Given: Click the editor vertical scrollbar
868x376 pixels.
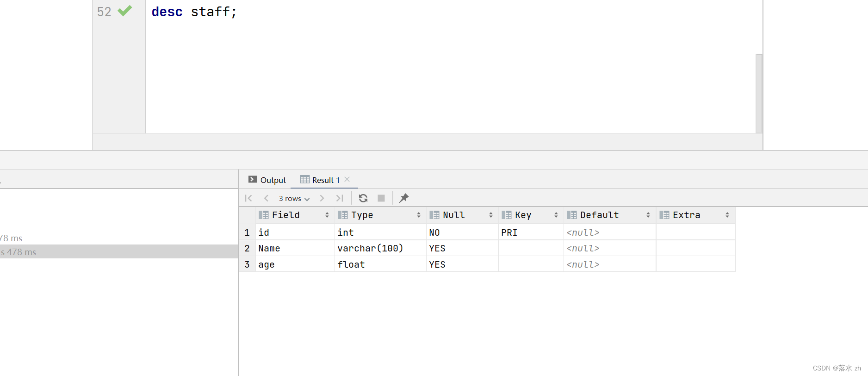Looking at the screenshot, I should [759, 94].
